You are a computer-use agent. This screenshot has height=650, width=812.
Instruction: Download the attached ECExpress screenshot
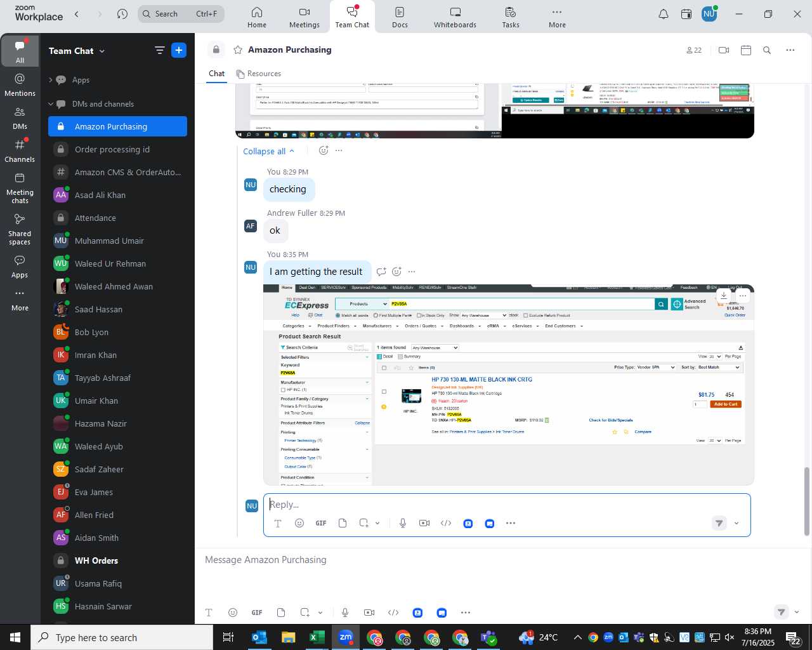pyautogui.click(x=724, y=296)
